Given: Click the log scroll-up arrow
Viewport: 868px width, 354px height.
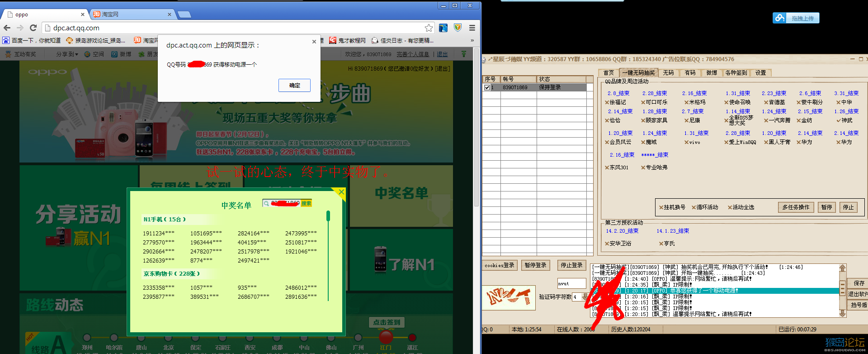Looking at the screenshot, I should (842, 268).
